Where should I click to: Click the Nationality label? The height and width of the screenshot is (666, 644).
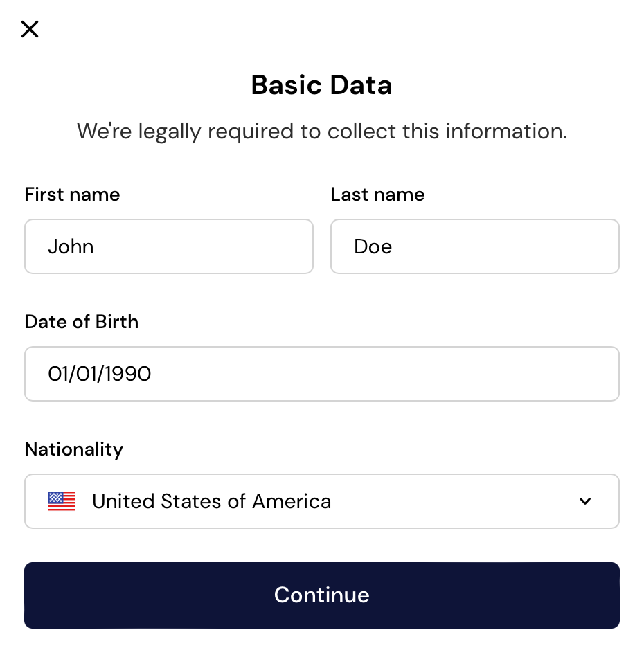(x=73, y=449)
